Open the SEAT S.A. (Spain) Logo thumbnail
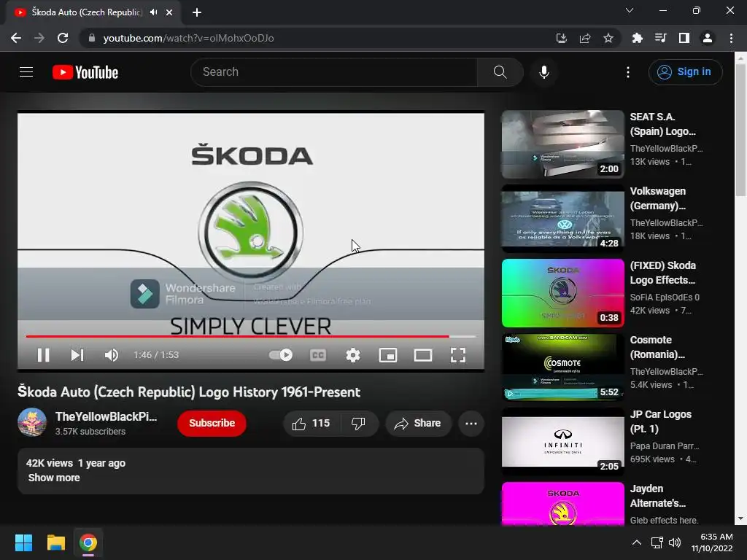The height and width of the screenshot is (560, 747). (x=562, y=144)
